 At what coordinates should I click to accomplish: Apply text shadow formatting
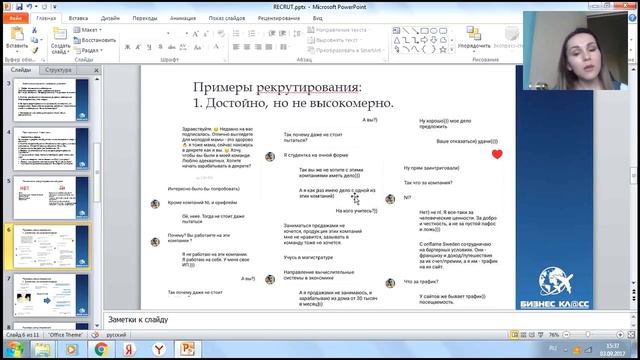coord(160,47)
